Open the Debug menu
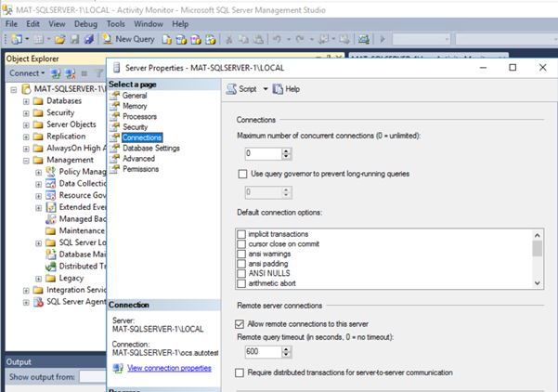This screenshot has width=558, height=392. pyautogui.click(x=85, y=23)
